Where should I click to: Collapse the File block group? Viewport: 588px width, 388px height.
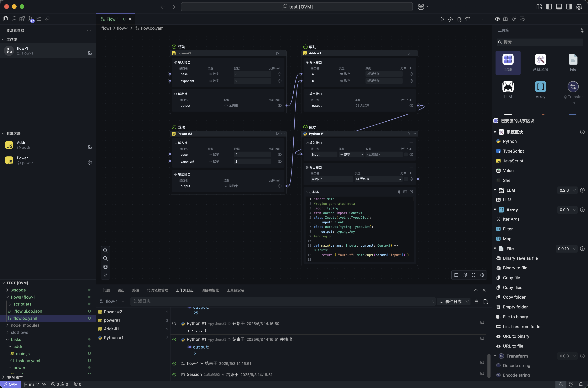tap(495, 249)
